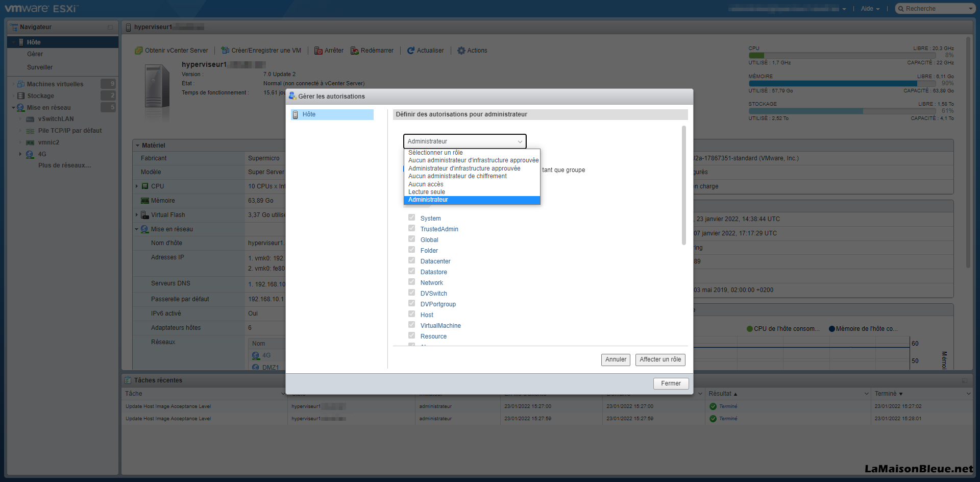This screenshot has height=482, width=980.
Task: Select the highlighted 'Administrateur' role option
Action: coord(472,200)
